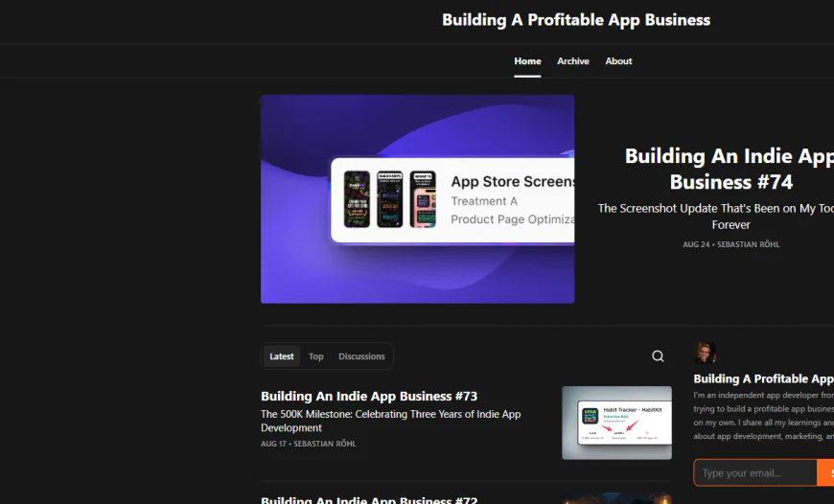Click the search magnifier icon
Screen dimensions: 834x504
click(658, 356)
